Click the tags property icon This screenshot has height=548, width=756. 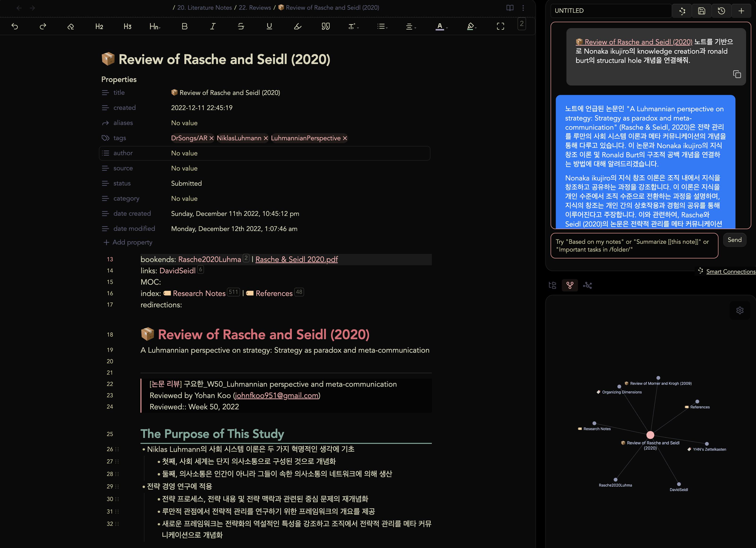coord(105,138)
